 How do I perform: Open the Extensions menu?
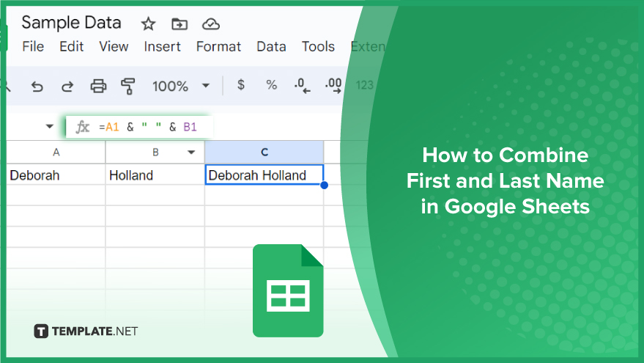[x=368, y=46]
